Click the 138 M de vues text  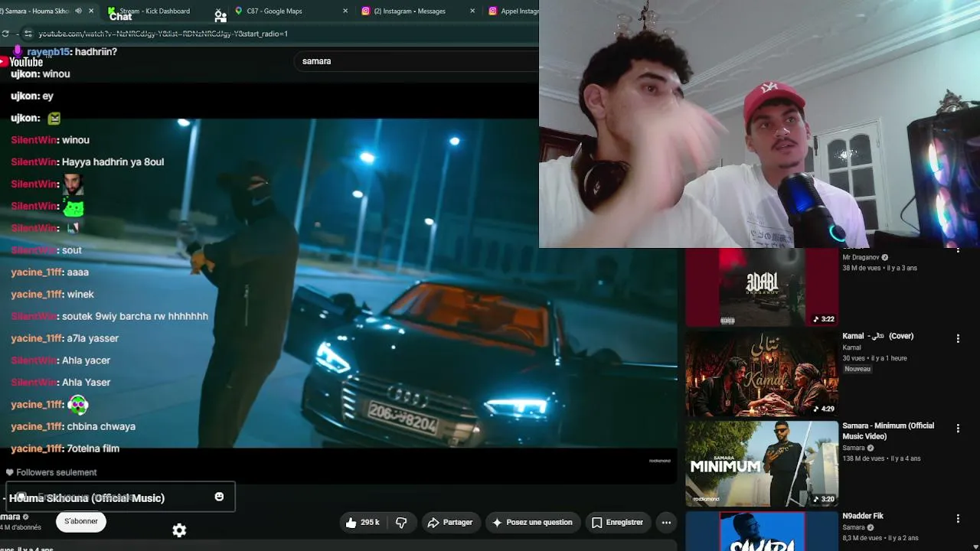click(863, 458)
